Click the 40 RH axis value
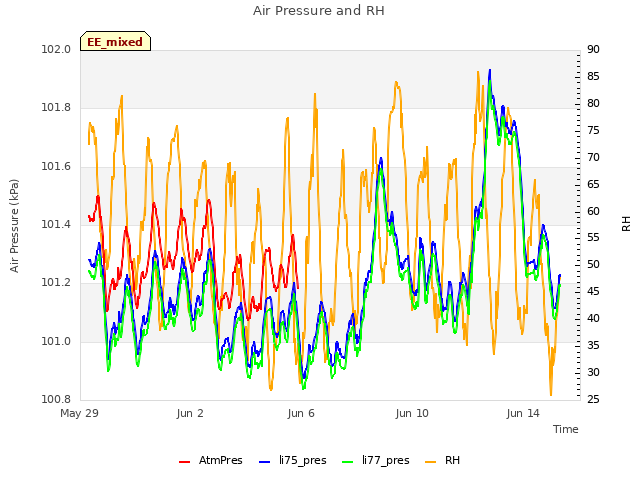The height and width of the screenshot is (480, 640). click(x=593, y=319)
